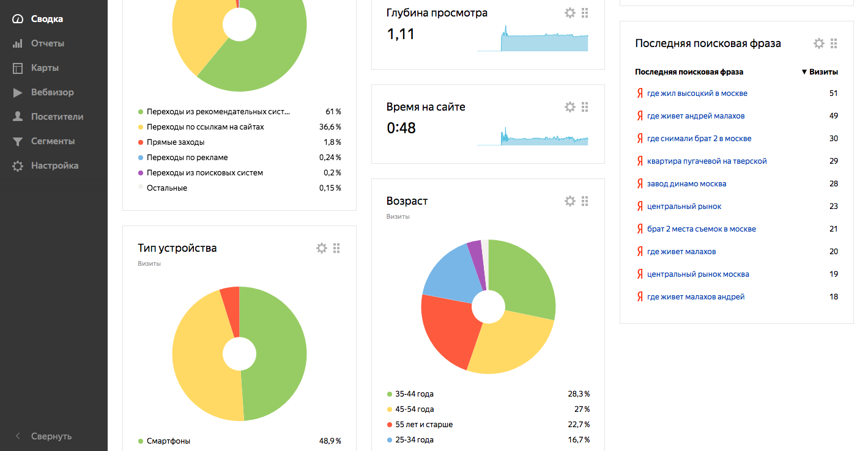Click drag handle of Последняя поисковая фраза widget

[834, 43]
